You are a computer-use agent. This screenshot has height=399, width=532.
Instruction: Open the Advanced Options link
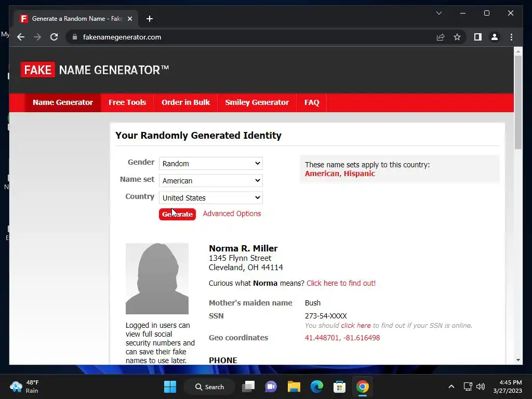click(232, 214)
